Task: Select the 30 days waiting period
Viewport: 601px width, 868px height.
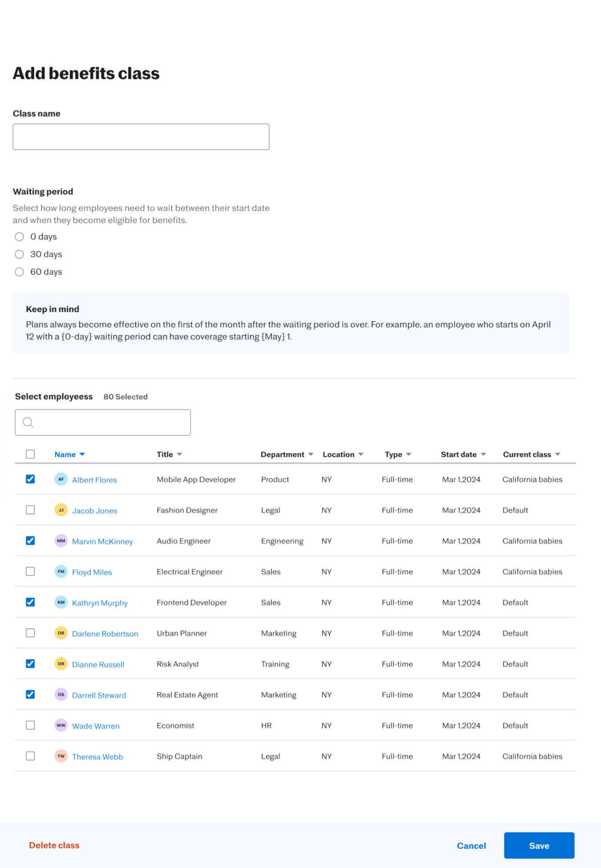Action: [x=19, y=254]
